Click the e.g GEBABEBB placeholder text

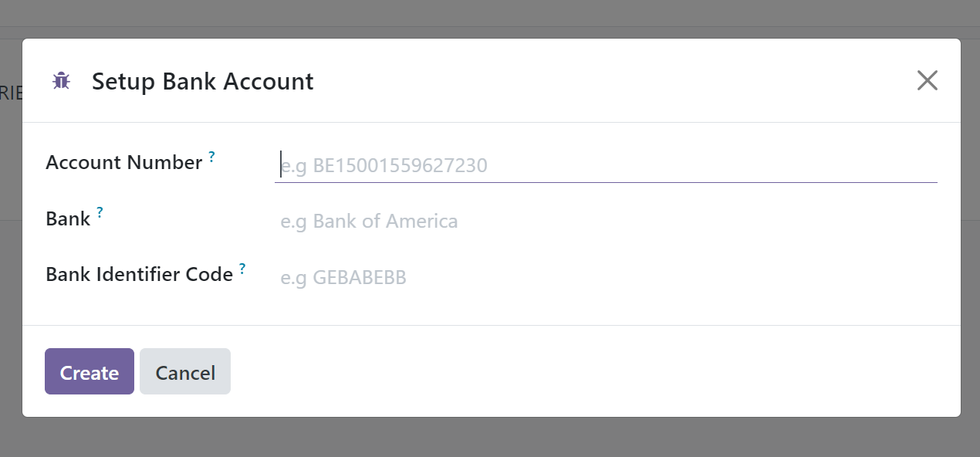pyautogui.click(x=343, y=277)
